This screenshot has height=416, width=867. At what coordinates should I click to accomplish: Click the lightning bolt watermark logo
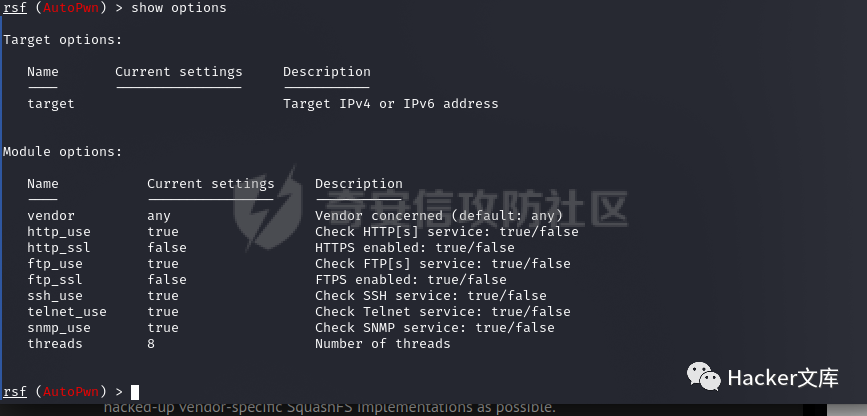268,209
